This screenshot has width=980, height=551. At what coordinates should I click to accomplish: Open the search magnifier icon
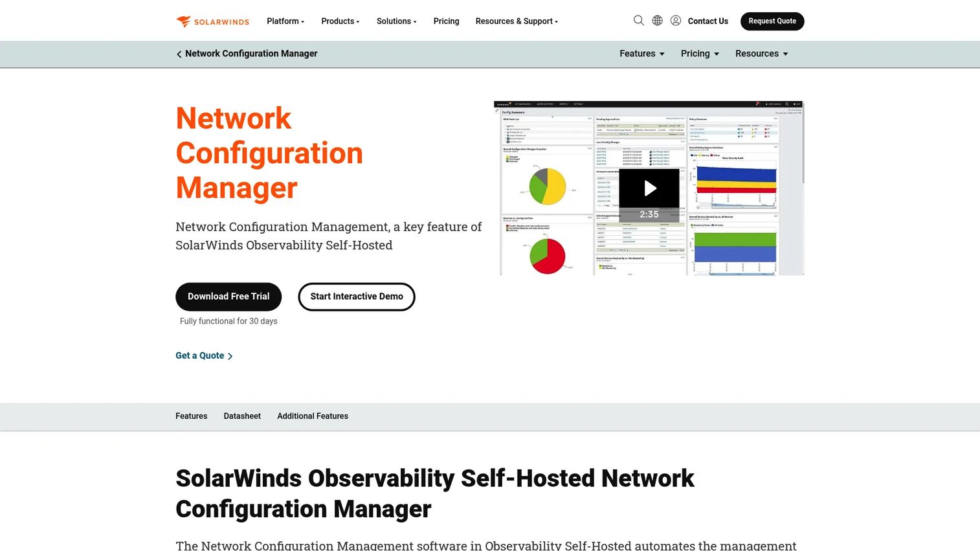(639, 21)
